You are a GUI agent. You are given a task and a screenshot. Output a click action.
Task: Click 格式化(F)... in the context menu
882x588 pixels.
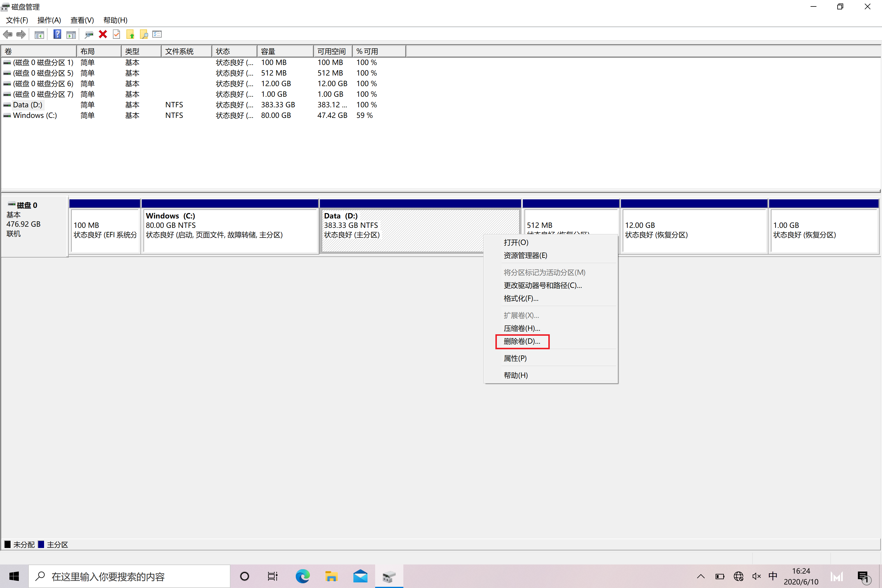pyautogui.click(x=520, y=298)
